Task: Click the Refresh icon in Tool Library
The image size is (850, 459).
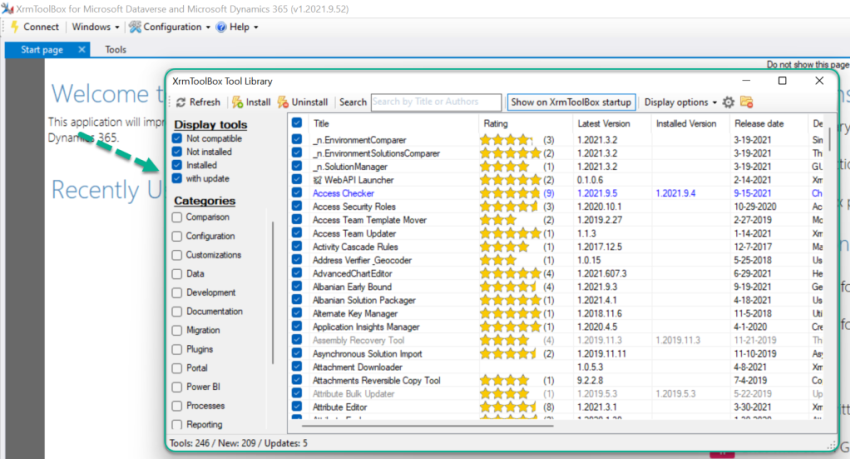Action: pos(180,102)
